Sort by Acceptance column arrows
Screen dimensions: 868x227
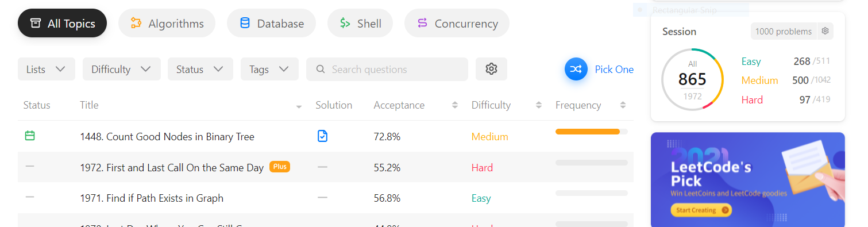pos(455,105)
